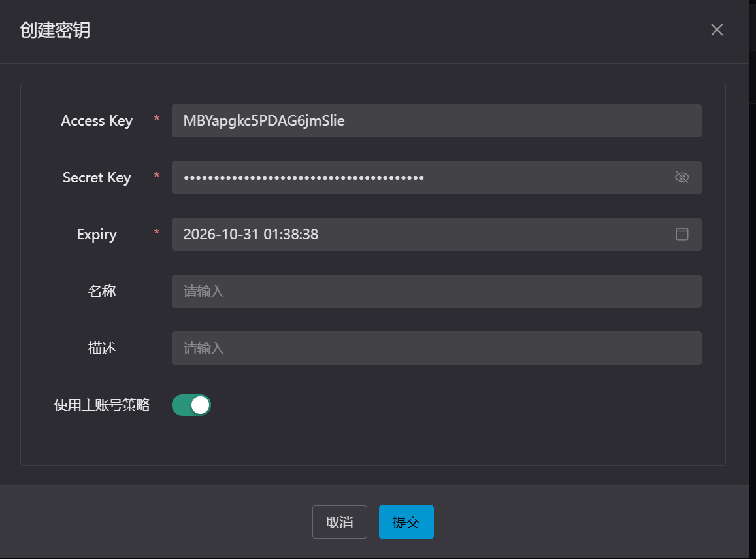Show the hidden Secret Key value
Screen dimensions: 756x559
[682, 177]
